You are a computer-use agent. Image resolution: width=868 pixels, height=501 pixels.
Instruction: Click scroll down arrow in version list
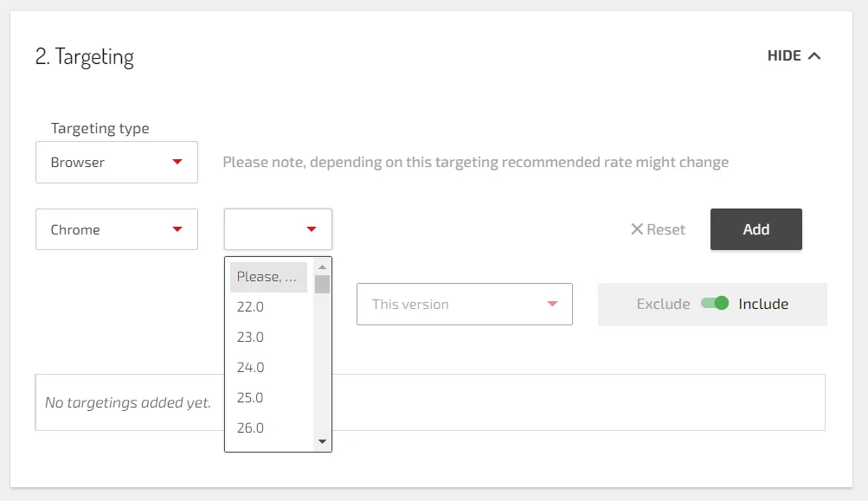[x=323, y=441]
